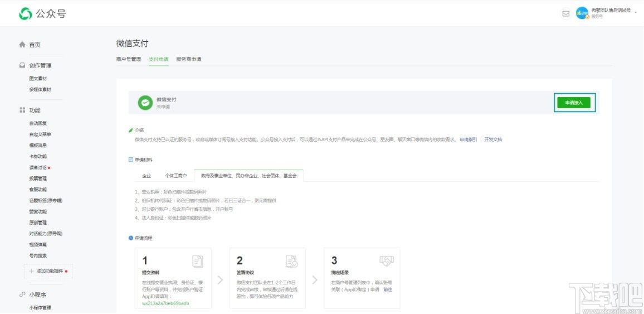Click the account avatar icon at top
This screenshot has height=314, width=644.
click(x=582, y=13)
